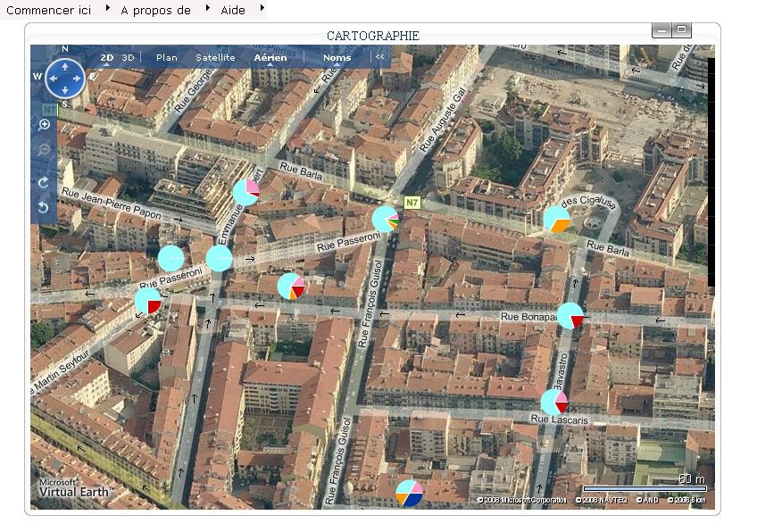The image size is (757, 532).
Task: Rotate the map view counterclockwise
Action: 44,207
